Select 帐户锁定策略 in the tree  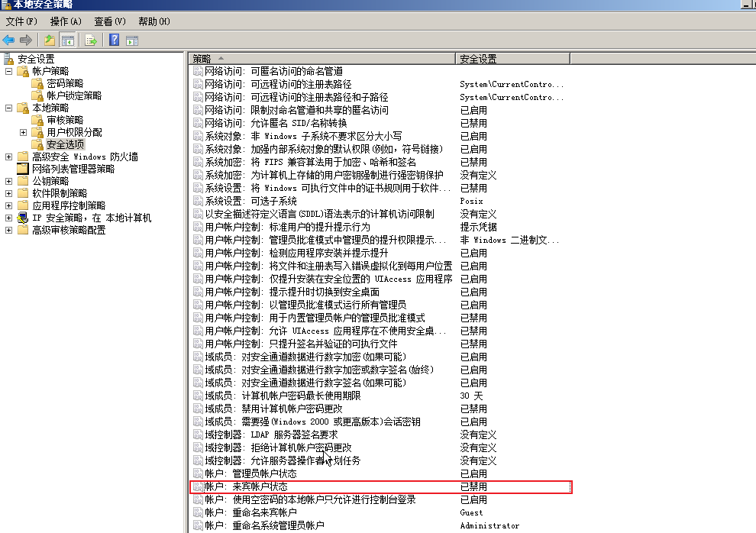pyautogui.click(x=74, y=96)
